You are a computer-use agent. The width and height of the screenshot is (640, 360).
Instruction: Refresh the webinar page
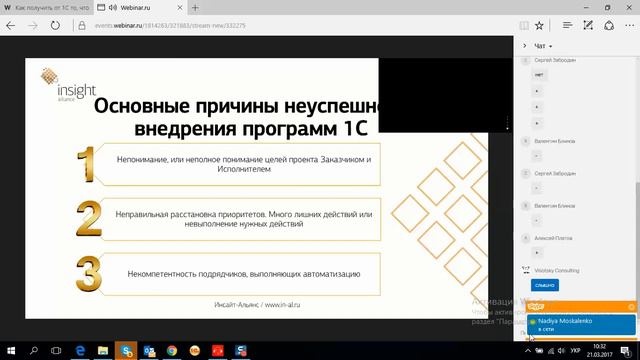55,25
